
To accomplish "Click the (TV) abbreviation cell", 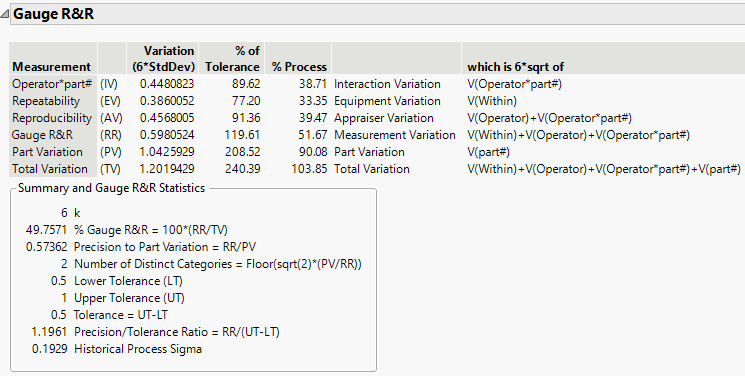I will point(110,169).
